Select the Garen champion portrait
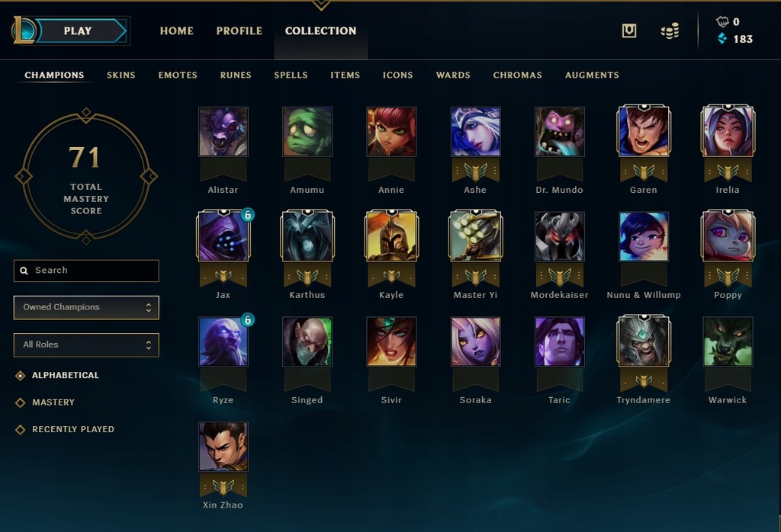Image resolution: width=781 pixels, height=532 pixels. [x=644, y=131]
